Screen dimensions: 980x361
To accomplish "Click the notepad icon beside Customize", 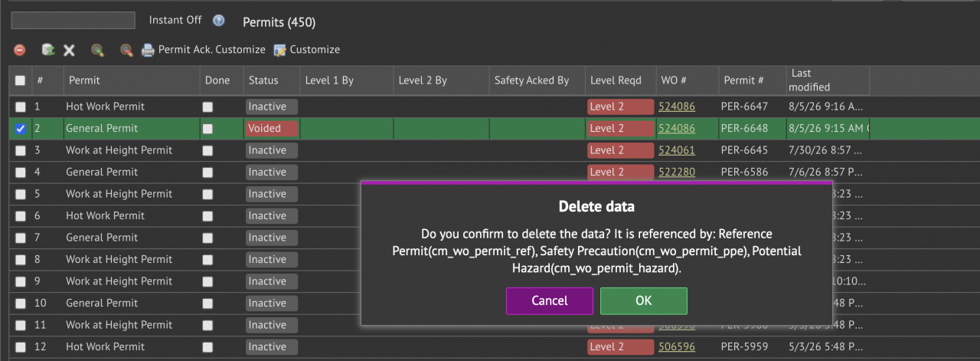I will click(280, 50).
